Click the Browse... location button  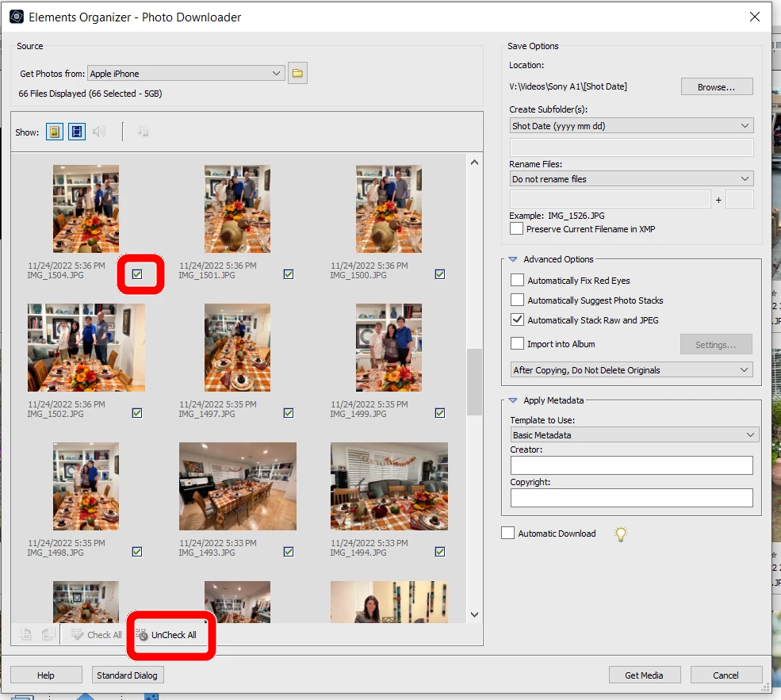coord(716,87)
